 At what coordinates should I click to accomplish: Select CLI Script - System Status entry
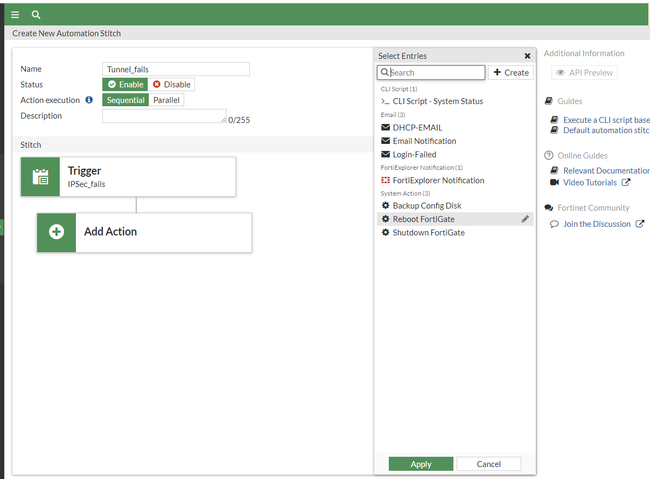click(455, 101)
